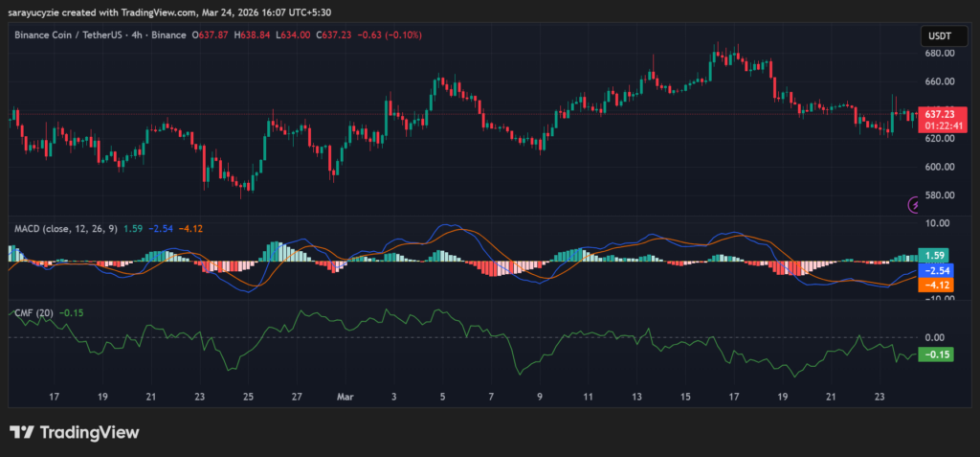Select the CMF (20) indicator label

click(x=33, y=312)
